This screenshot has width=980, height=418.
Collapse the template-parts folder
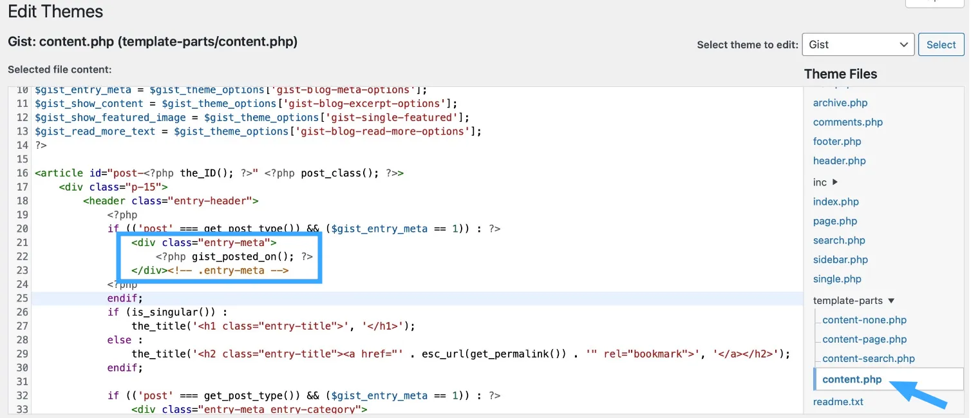891,301
